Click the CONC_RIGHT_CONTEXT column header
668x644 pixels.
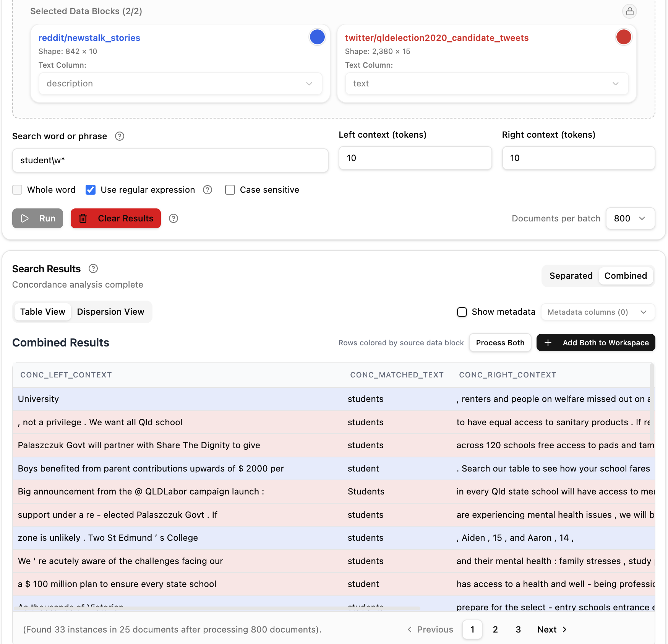click(x=507, y=375)
